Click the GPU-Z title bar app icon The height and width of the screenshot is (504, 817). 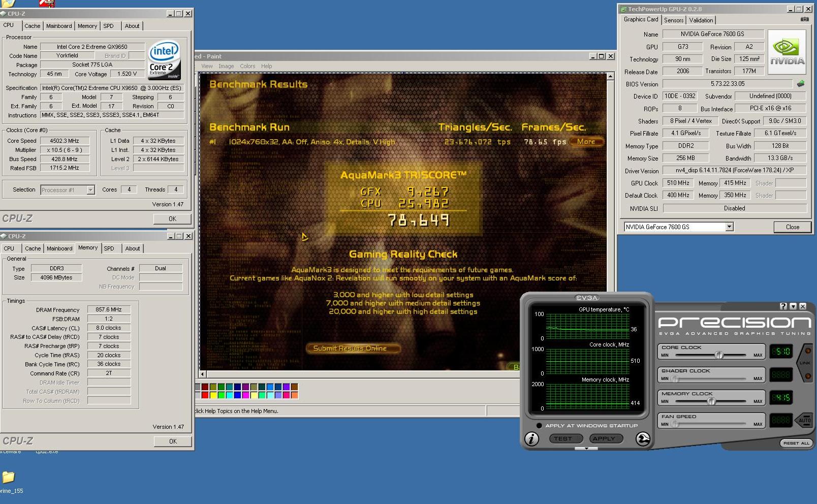point(623,9)
